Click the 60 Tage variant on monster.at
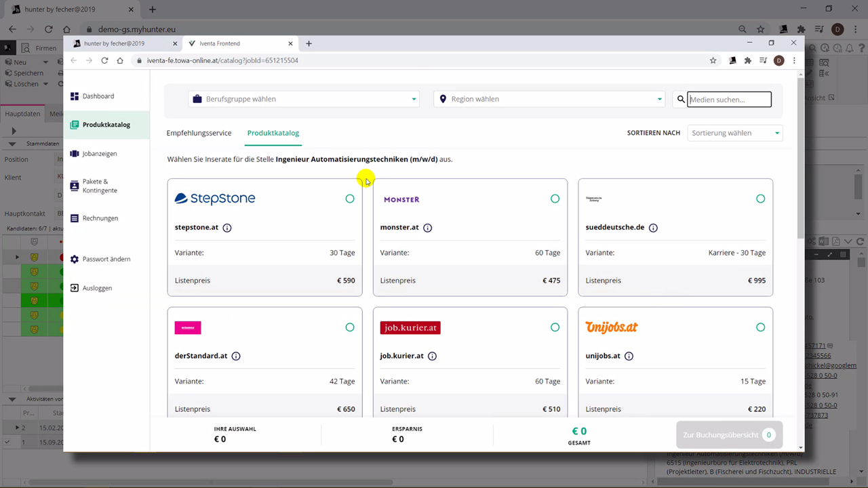 pos(547,253)
